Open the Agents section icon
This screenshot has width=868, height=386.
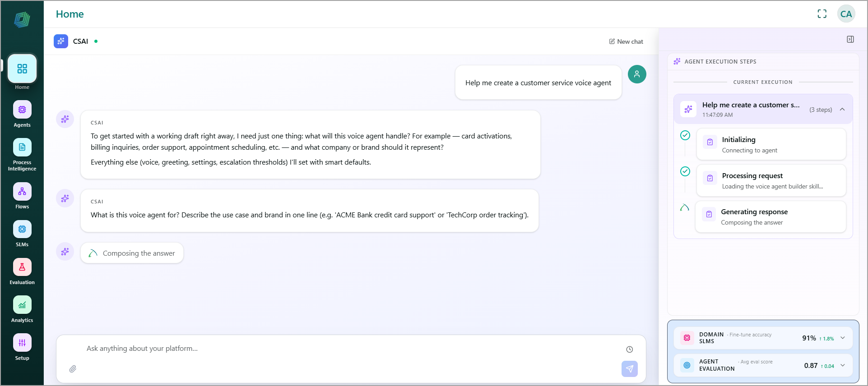[x=22, y=110]
